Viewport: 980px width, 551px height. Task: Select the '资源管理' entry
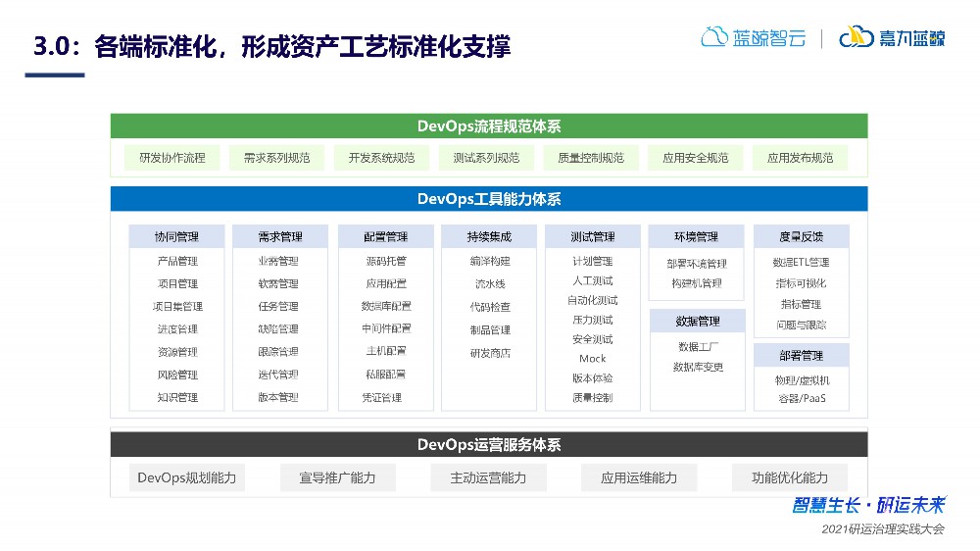click(x=177, y=352)
